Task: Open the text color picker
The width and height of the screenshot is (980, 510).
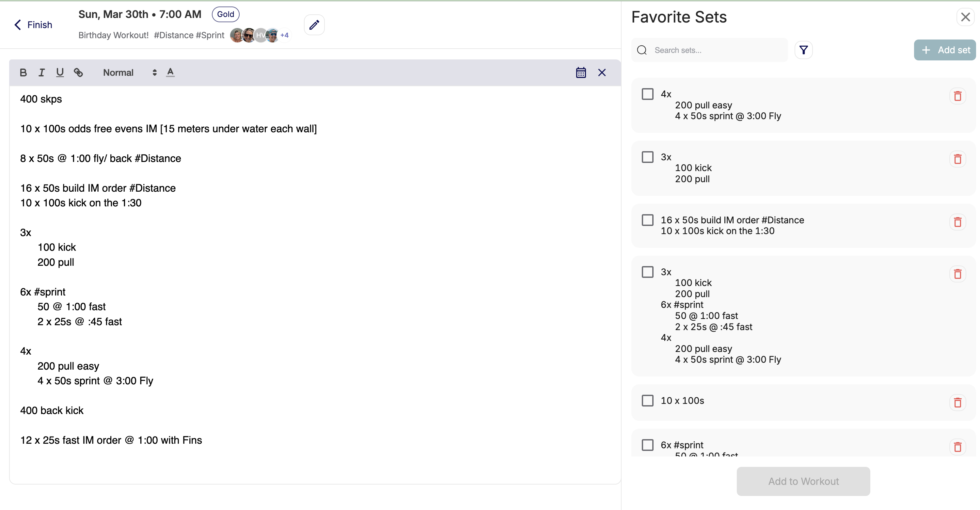Action: tap(170, 73)
